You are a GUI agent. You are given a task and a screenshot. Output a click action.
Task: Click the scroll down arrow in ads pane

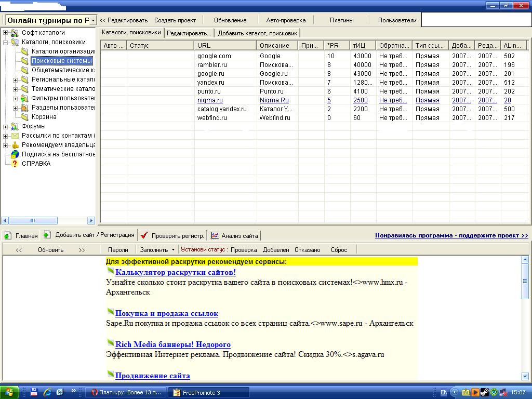(525, 376)
